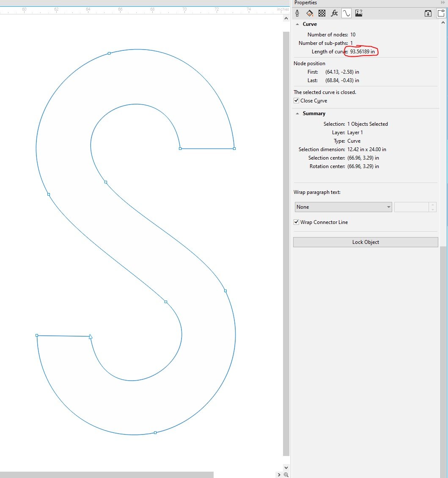Click the Transparency checkerboard icon
This screenshot has height=478, width=448.
click(322, 13)
